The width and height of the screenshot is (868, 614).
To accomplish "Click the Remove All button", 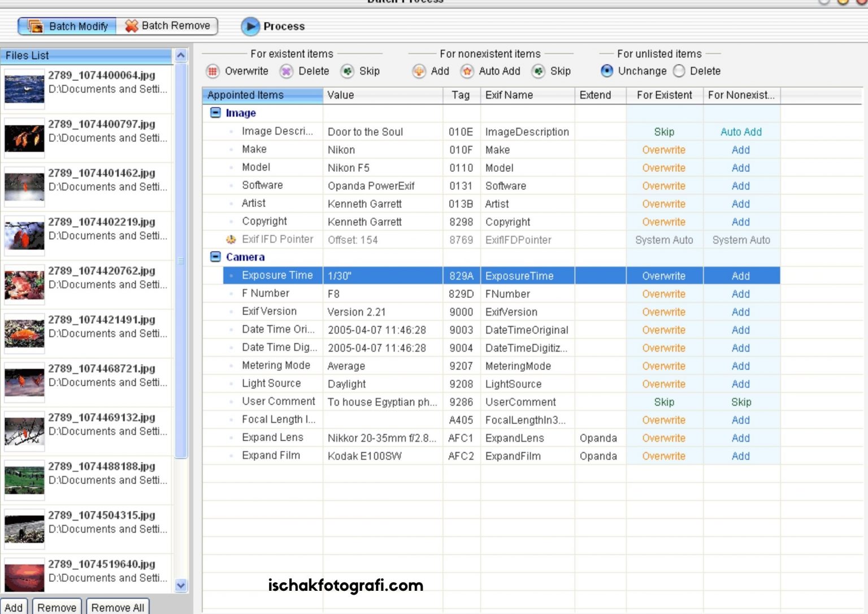I will [x=118, y=607].
